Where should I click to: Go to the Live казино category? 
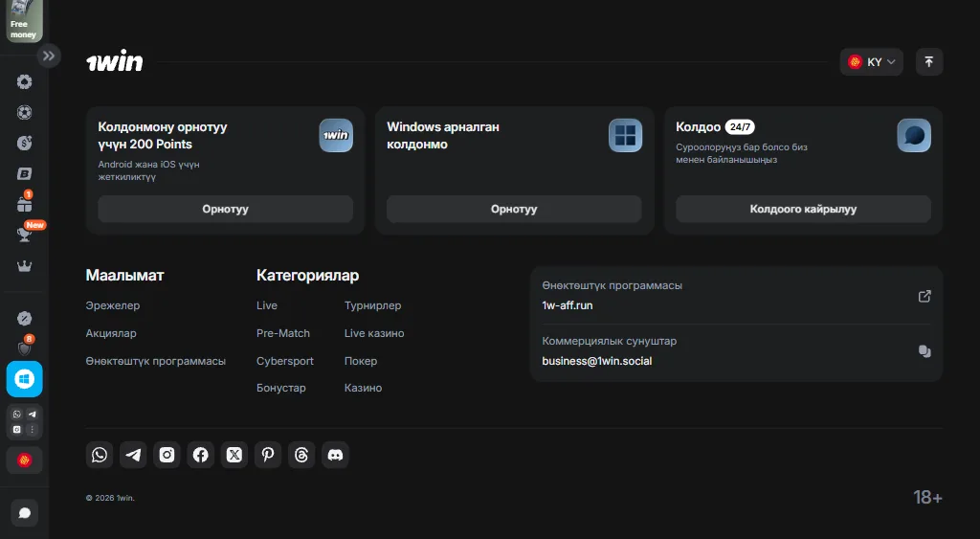374,333
